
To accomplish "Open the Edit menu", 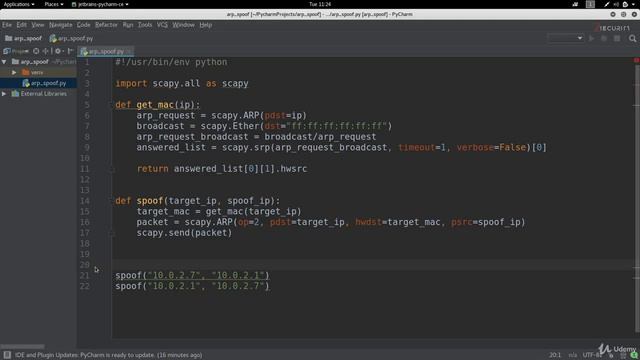I will [22, 25].
